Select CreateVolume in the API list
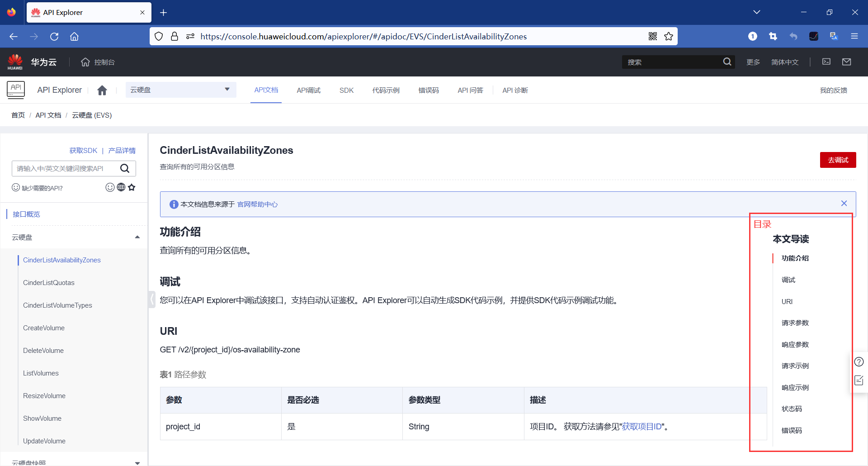 [44, 328]
